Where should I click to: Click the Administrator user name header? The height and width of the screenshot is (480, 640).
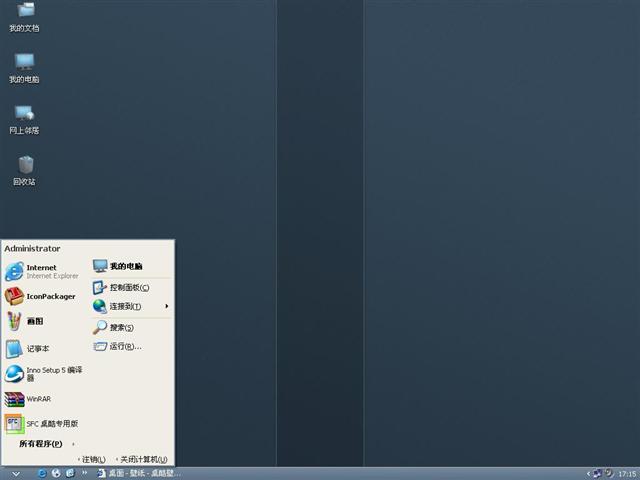tap(32, 249)
